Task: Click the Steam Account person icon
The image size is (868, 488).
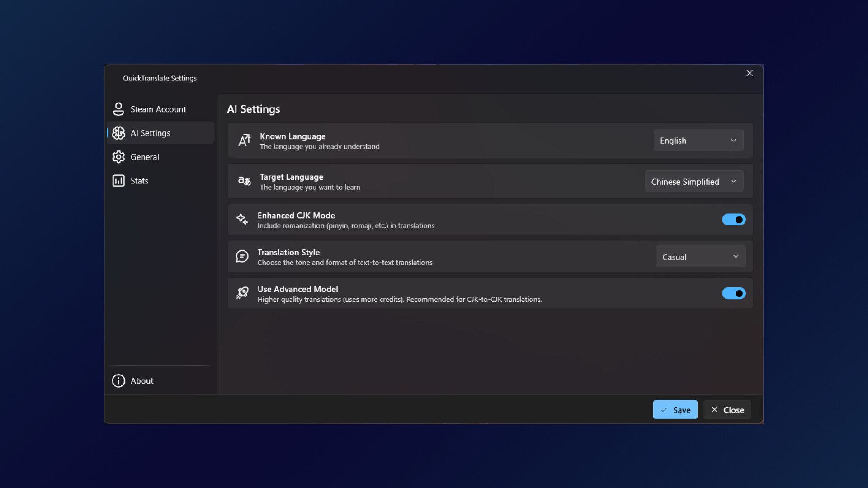Action: (x=118, y=109)
